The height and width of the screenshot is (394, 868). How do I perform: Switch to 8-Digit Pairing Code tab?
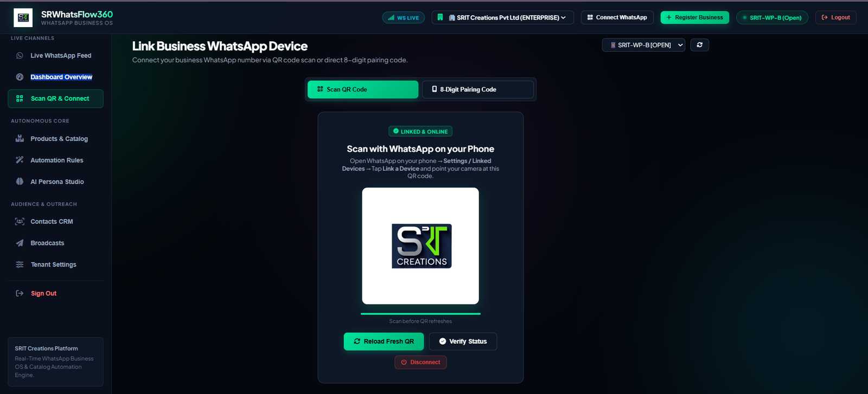[x=478, y=89]
